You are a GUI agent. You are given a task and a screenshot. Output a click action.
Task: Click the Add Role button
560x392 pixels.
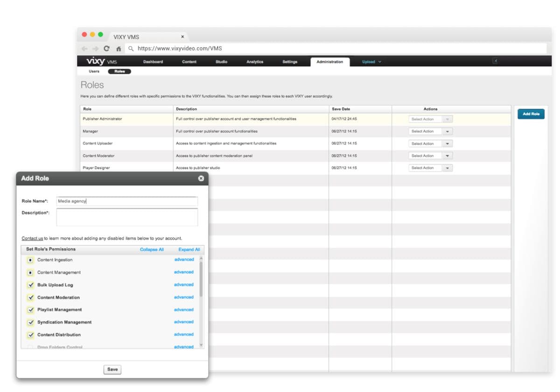tap(531, 114)
